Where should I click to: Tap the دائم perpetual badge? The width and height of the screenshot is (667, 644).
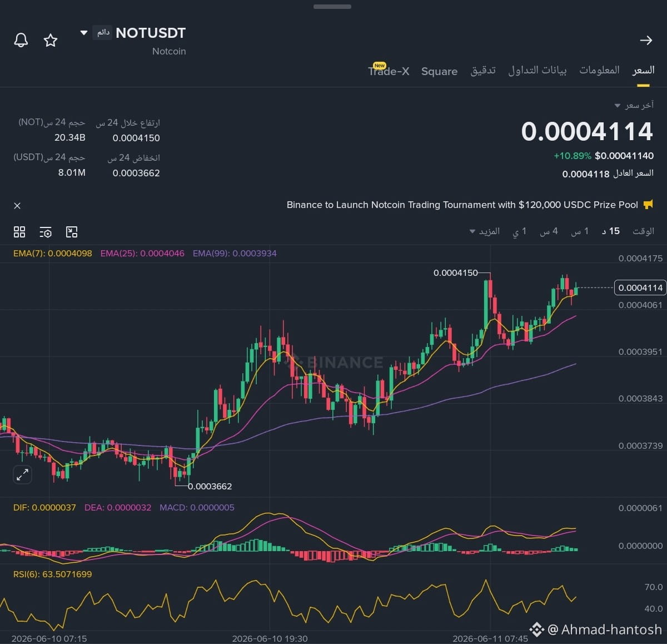click(103, 33)
